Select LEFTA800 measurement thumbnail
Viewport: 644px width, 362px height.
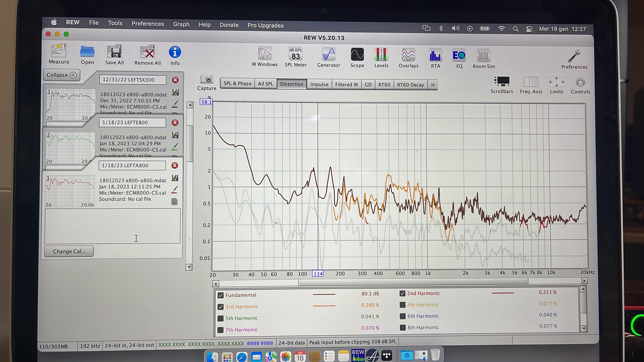(x=70, y=191)
